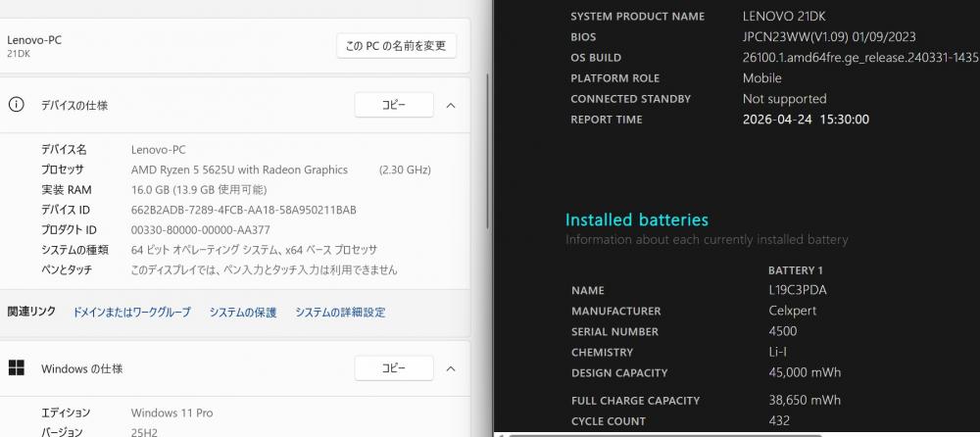Select full charge capacity 38,650 mWh

pyautogui.click(x=805, y=400)
